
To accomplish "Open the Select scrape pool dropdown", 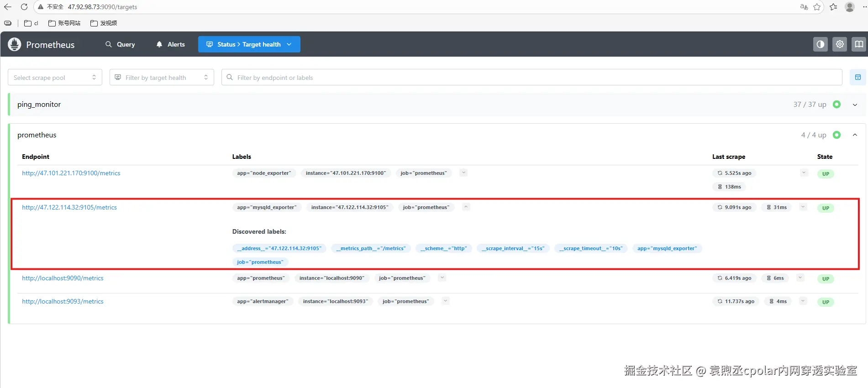I will (x=55, y=78).
